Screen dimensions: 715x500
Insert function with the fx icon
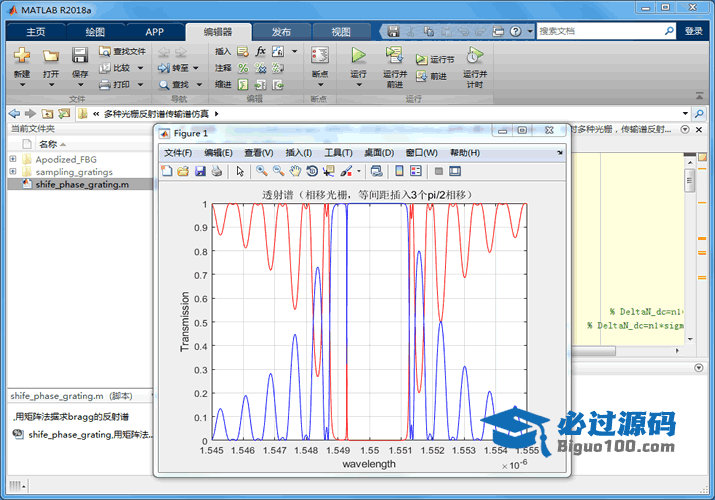tap(260, 51)
